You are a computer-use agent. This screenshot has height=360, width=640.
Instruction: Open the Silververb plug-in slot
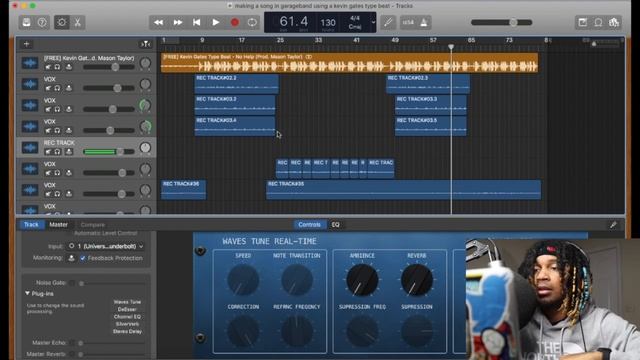(127, 324)
